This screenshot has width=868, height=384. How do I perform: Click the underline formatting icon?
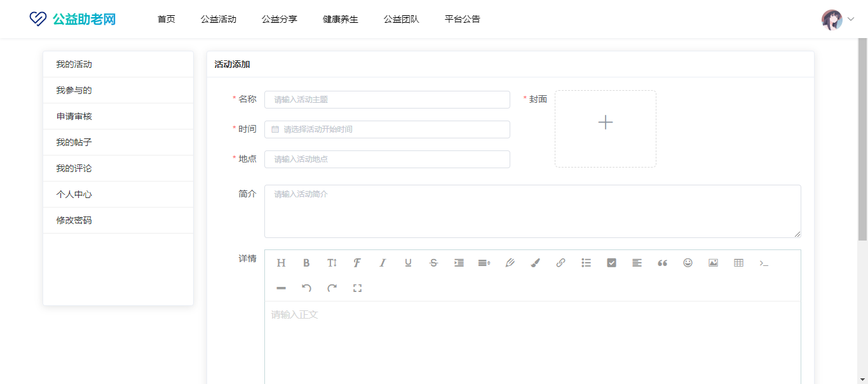click(408, 263)
